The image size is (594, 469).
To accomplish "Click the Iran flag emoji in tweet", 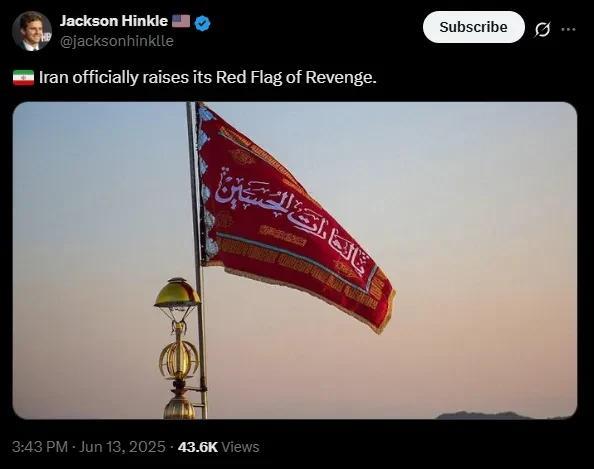I will pos(23,78).
